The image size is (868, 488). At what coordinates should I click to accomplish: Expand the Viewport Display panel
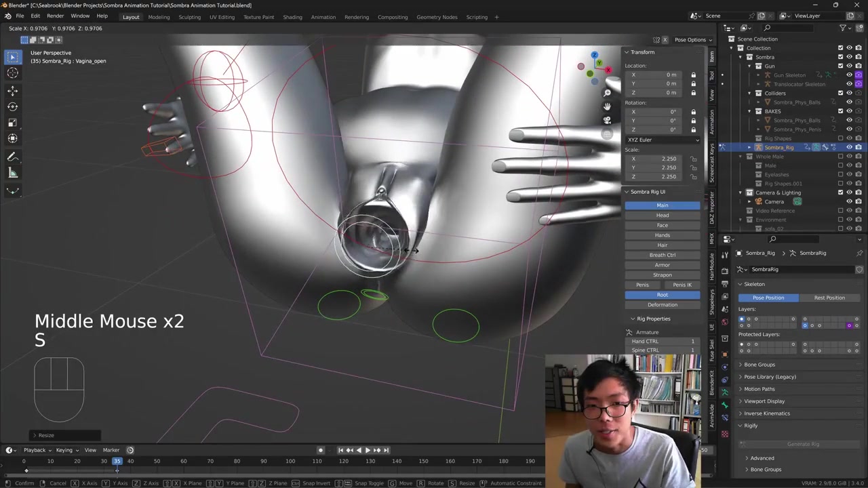[x=764, y=401]
